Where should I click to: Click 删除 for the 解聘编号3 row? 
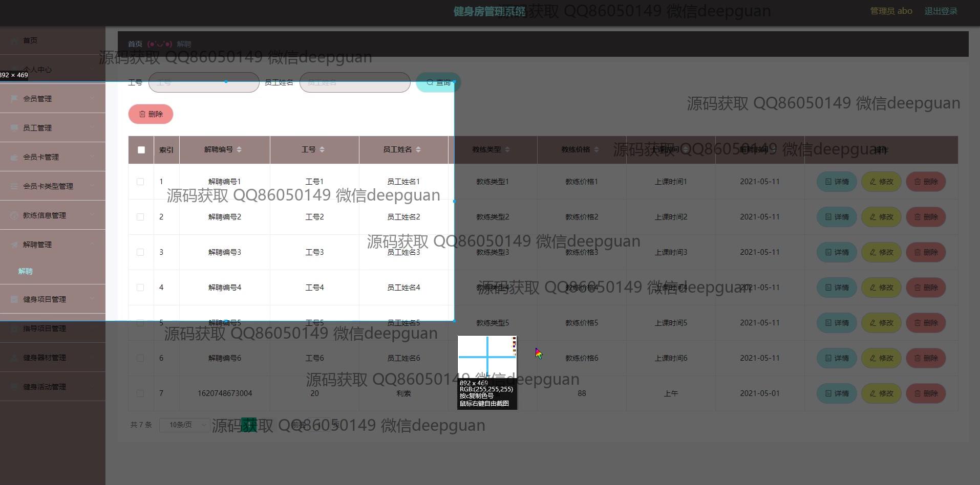(x=926, y=252)
